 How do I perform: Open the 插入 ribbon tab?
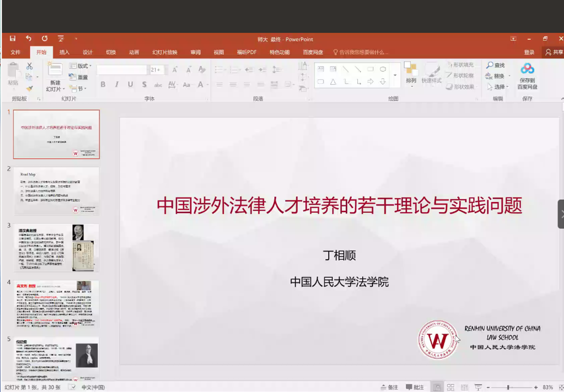[64, 52]
